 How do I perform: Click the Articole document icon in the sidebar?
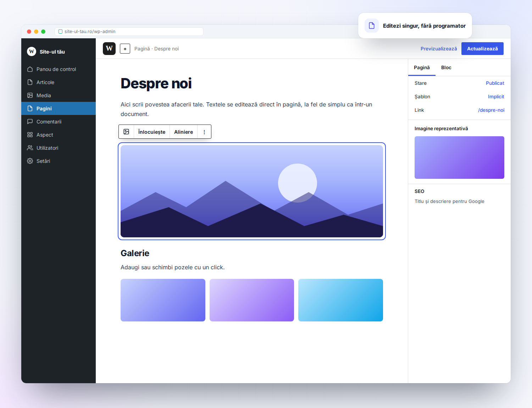[30, 82]
